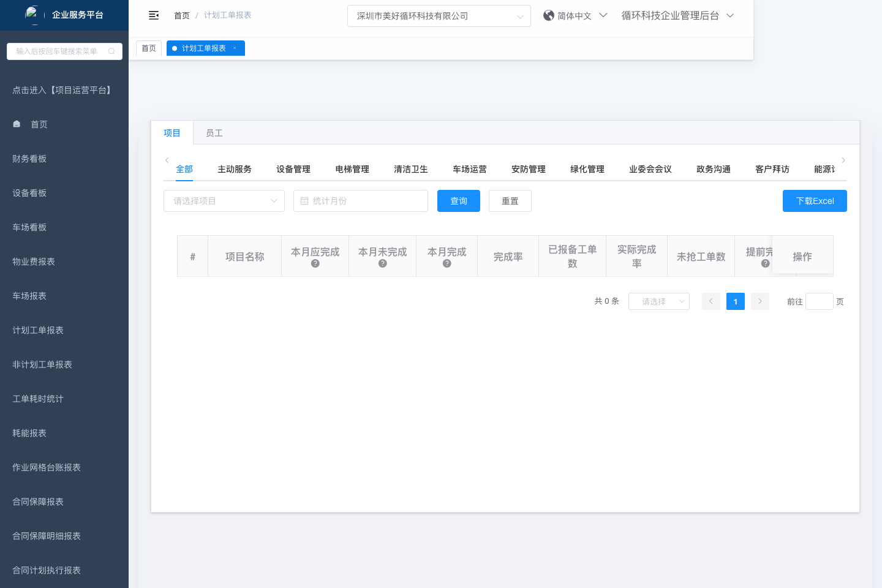Click the search icon in menu search box
The width and height of the screenshot is (882, 588).
(111, 51)
